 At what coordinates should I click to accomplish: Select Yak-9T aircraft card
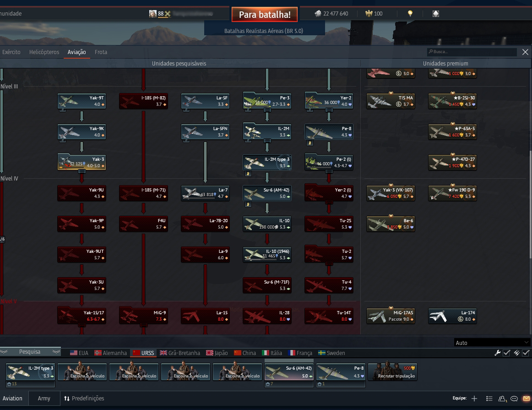82,101
